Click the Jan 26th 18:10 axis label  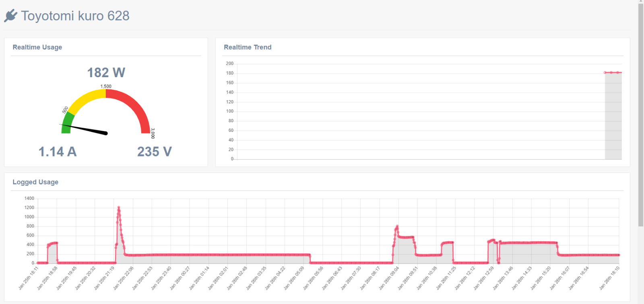[609, 277]
